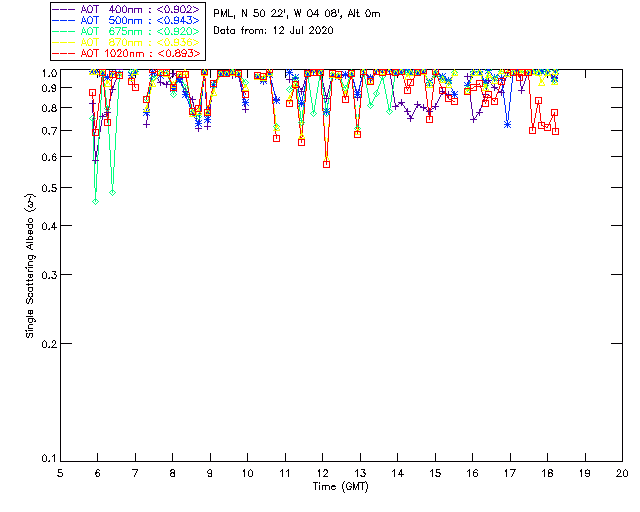This screenshot has width=640, height=512.
Task: Click the y-axis tick label 0.3
Action: click(x=49, y=275)
